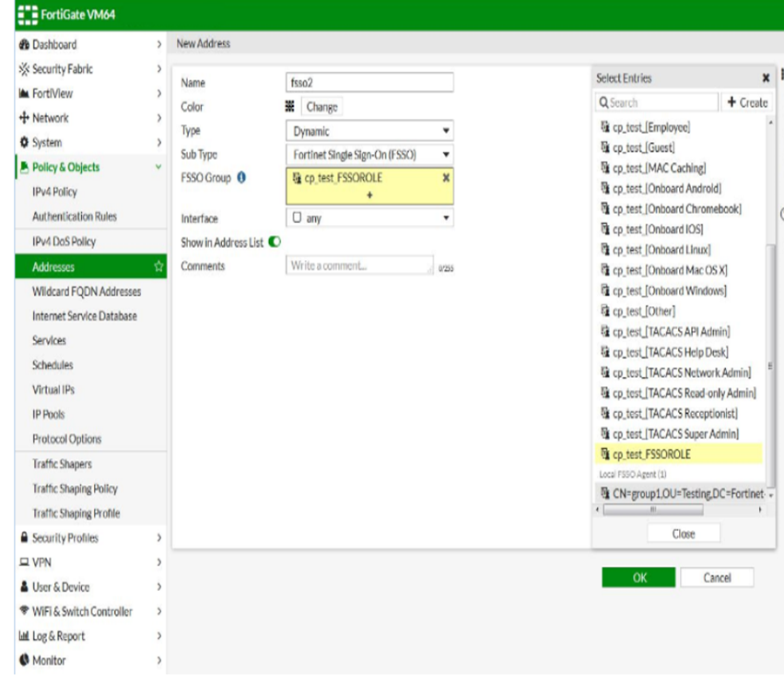Close the Select Entries panel with the X

click(x=766, y=78)
